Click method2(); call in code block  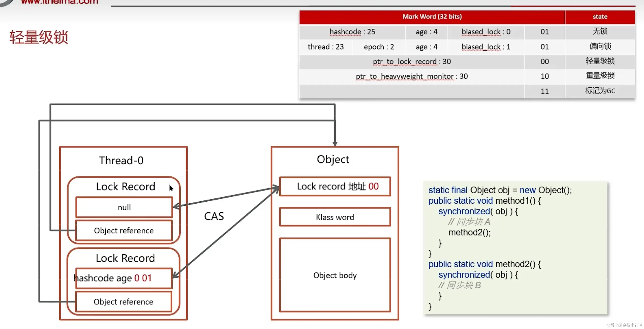coord(469,233)
